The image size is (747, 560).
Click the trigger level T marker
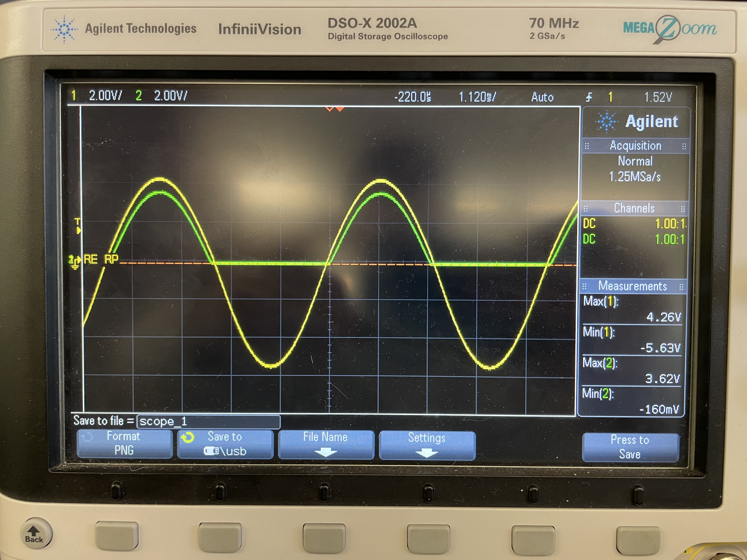coord(78,226)
